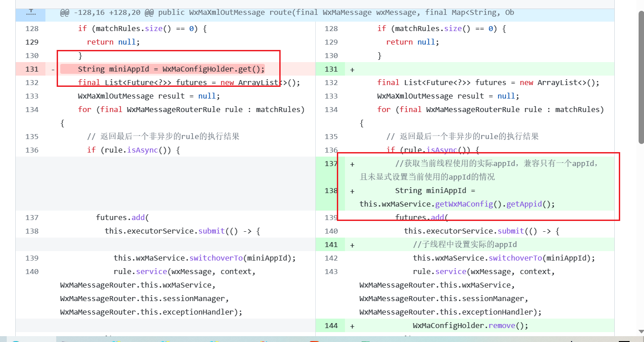This screenshot has width=644, height=342.
Task: Click the plus marker on added line 144
Action: pos(352,326)
